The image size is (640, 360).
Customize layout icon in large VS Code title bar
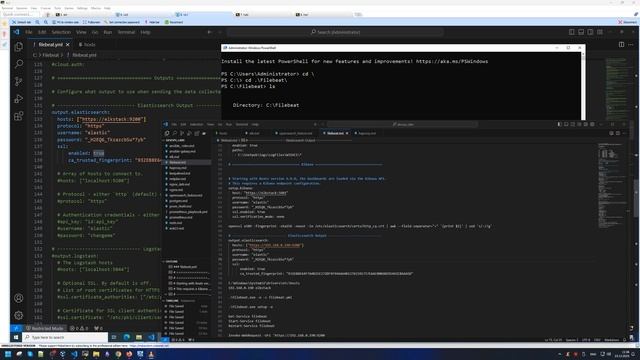(x=600, y=32)
